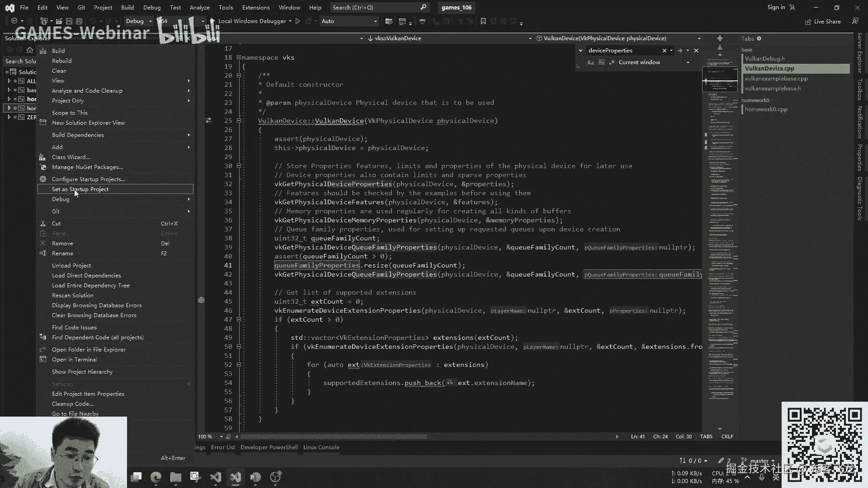Click Solution Explorer home icon
The image size is (868, 488).
click(x=30, y=50)
